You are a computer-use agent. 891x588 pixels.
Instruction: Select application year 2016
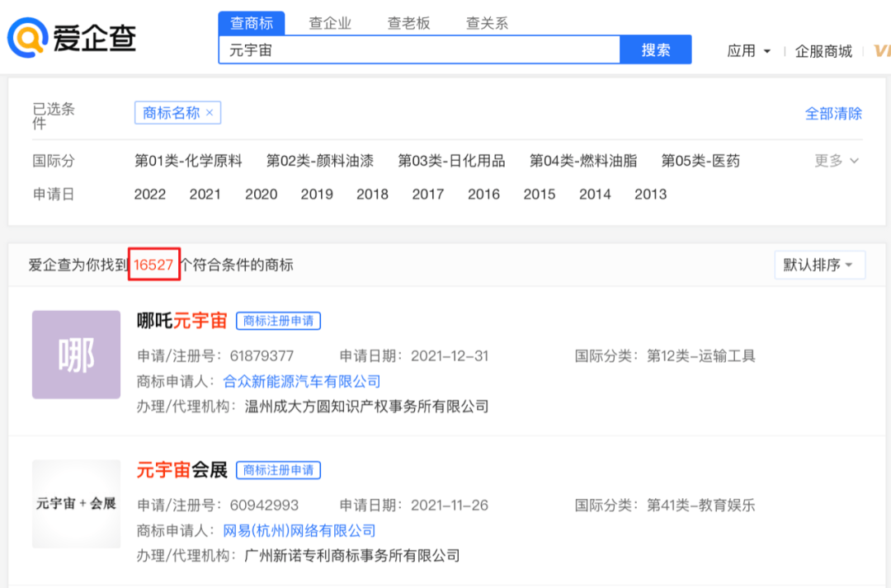[484, 195]
